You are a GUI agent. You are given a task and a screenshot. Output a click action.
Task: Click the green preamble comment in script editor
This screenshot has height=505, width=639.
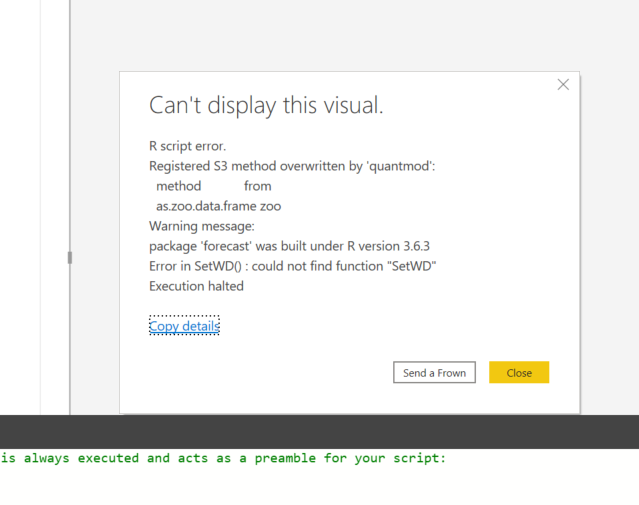(x=223, y=458)
